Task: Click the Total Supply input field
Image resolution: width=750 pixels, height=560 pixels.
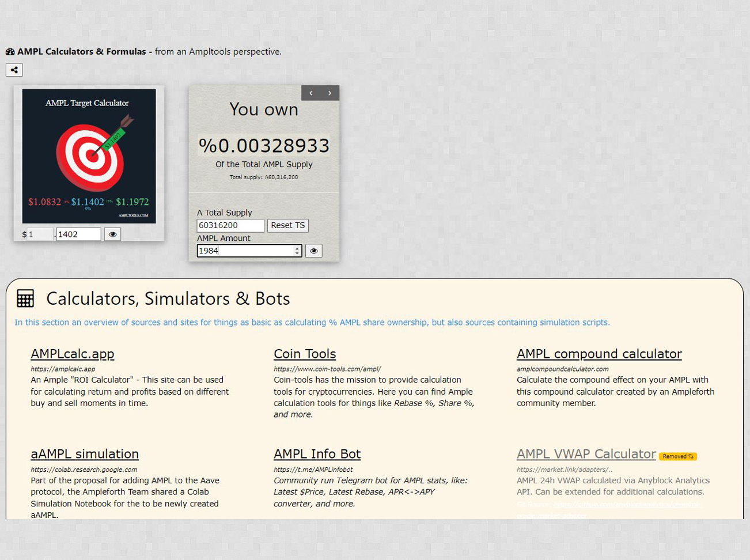Action: coord(230,226)
